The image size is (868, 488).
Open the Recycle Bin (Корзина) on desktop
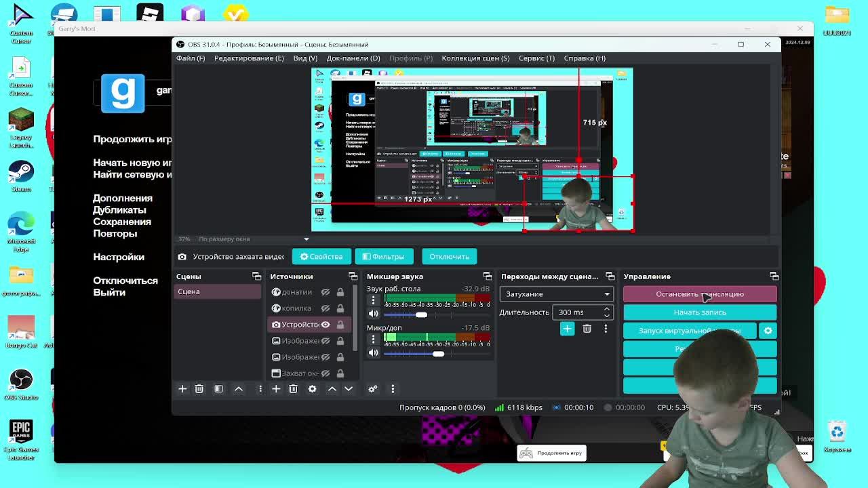coord(837,437)
